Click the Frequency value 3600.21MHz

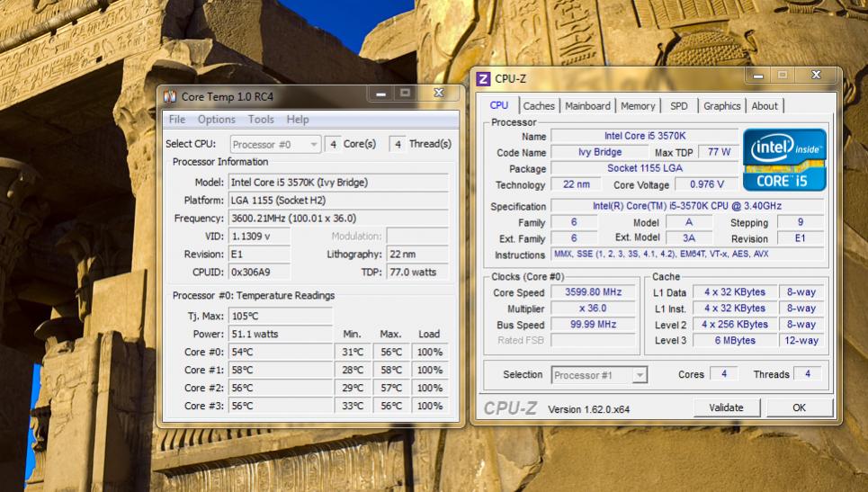(x=338, y=218)
